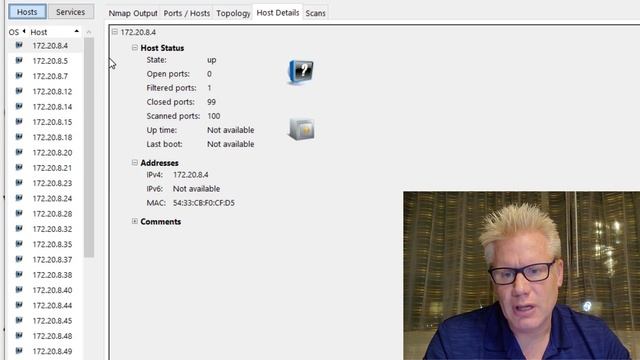Select host 172.20.8.4 in the list
Image resolution: width=640 pixels, height=360 pixels.
pyautogui.click(x=50, y=45)
